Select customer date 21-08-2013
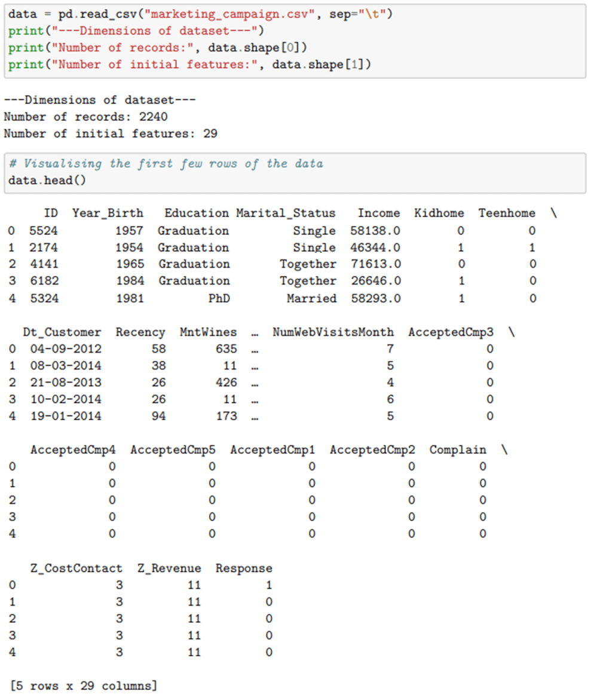Viewport: 594px width, 700px height. [x=65, y=383]
